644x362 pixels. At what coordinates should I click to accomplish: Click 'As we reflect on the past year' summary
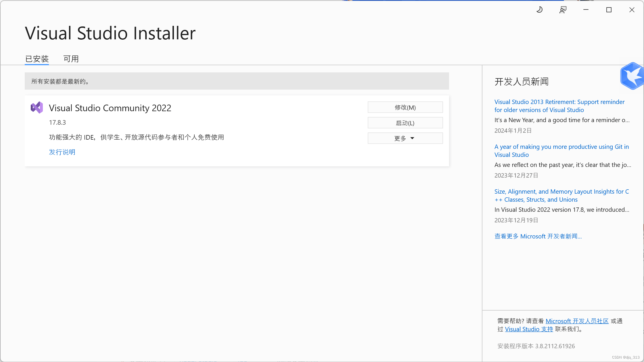coord(563,165)
